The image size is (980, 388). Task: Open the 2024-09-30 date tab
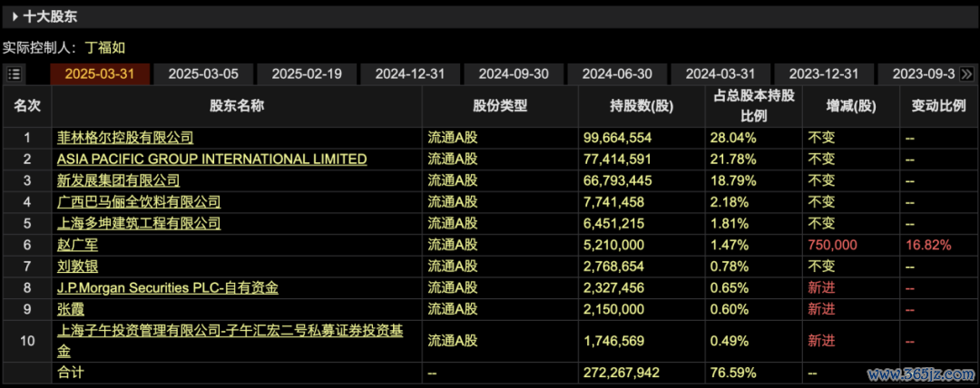tap(513, 74)
